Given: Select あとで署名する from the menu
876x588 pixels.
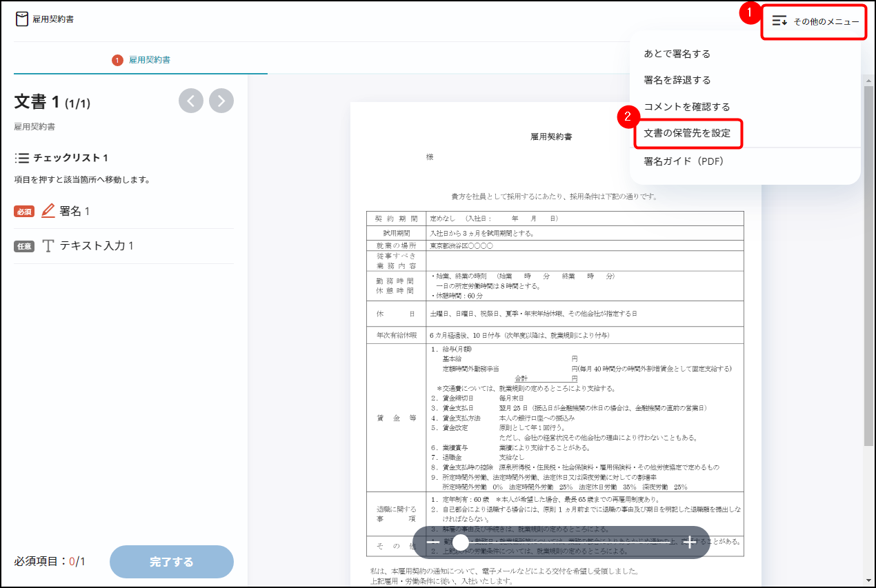Looking at the screenshot, I should coord(677,54).
